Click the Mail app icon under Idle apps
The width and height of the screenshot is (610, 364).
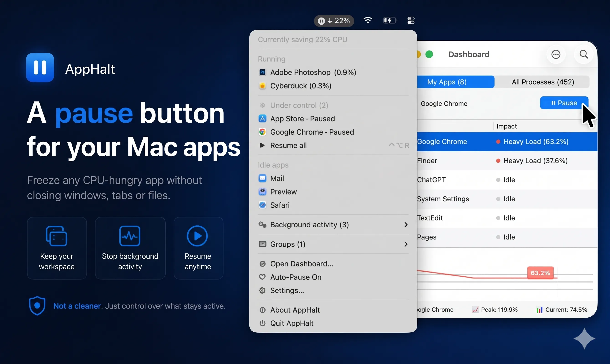[262, 178]
